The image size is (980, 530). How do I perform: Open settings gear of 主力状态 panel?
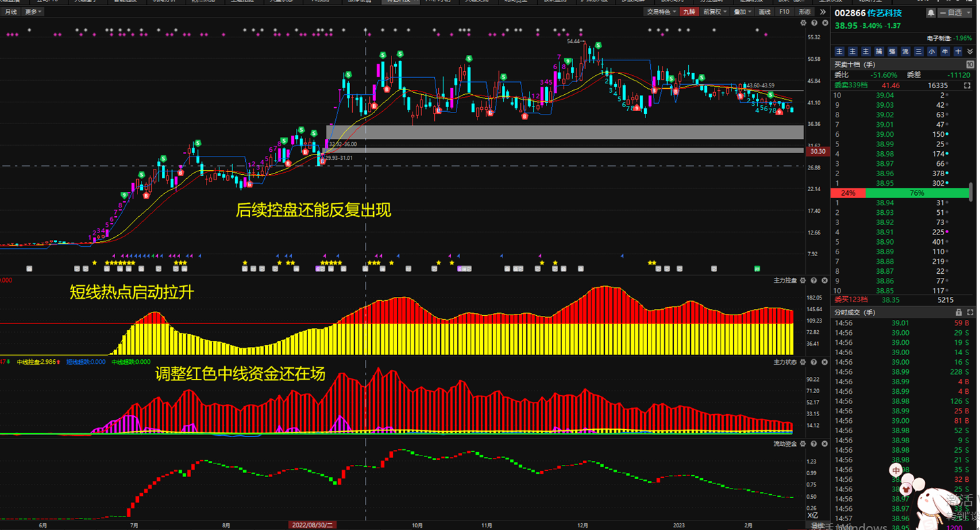pos(804,363)
